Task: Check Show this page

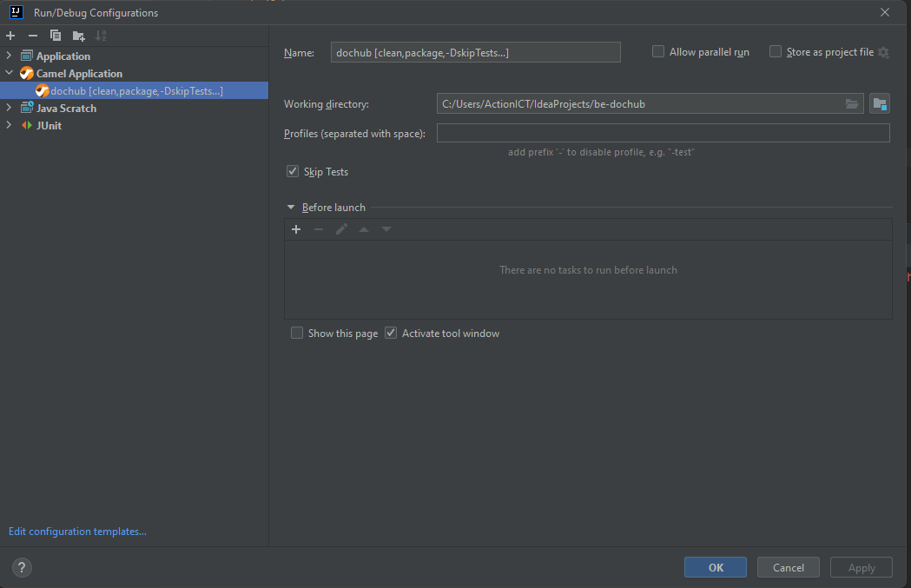Action: [x=297, y=333]
